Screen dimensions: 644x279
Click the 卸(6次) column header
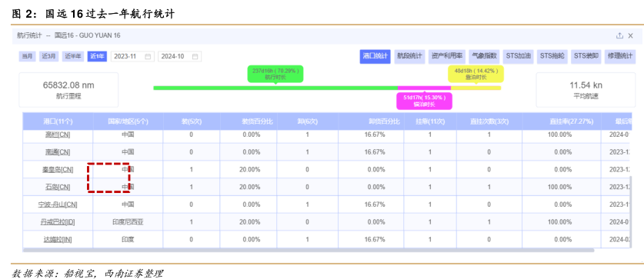(x=307, y=121)
